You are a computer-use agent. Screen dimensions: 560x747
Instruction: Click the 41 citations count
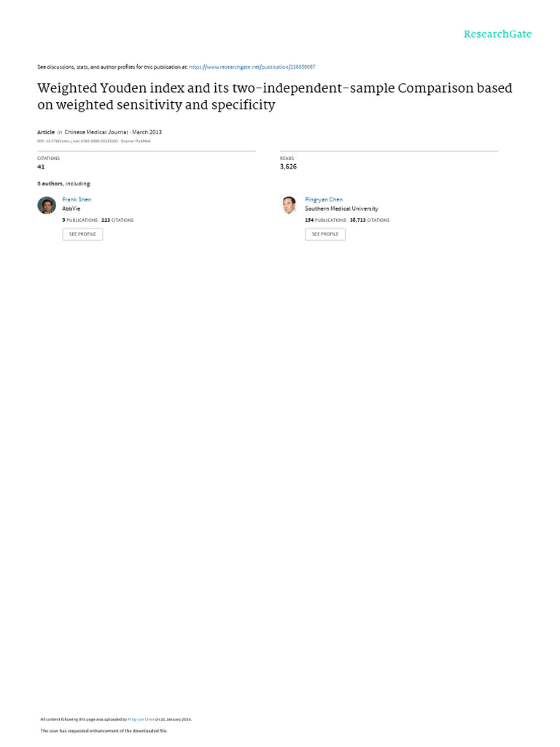[41, 166]
